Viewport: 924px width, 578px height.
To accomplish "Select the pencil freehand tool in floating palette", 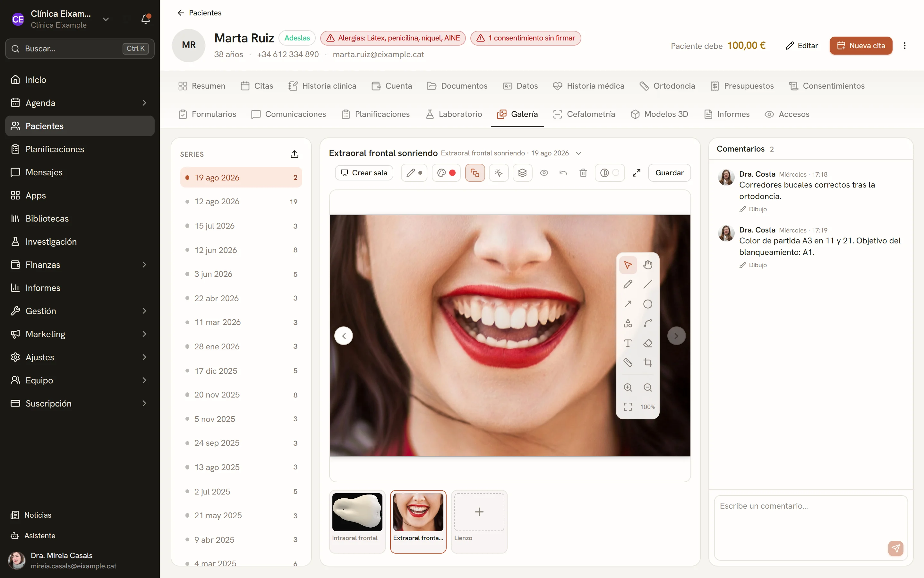I will [628, 285].
